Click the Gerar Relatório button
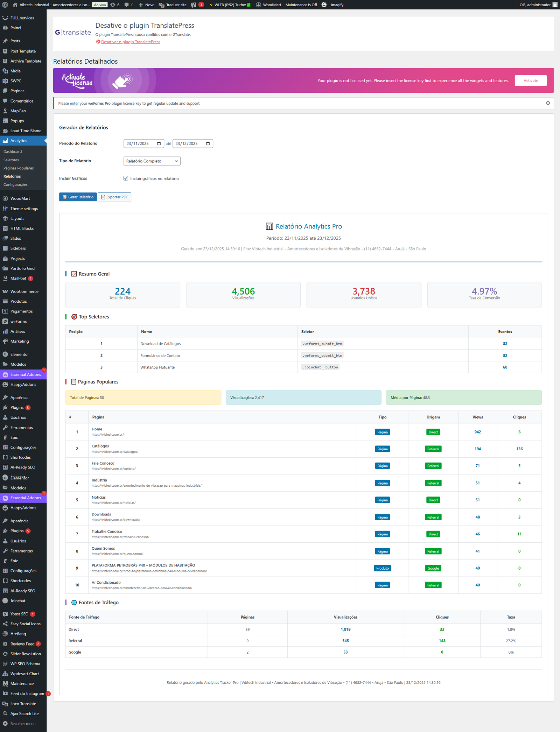 pyautogui.click(x=78, y=197)
